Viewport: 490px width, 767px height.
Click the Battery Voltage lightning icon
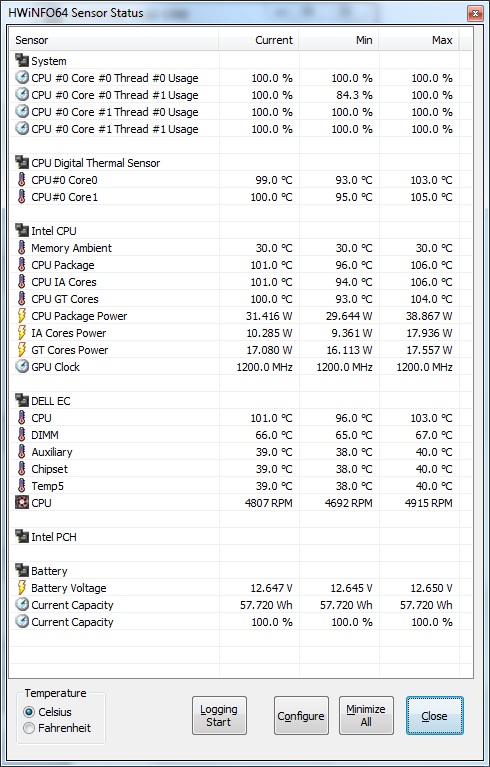(x=22, y=588)
